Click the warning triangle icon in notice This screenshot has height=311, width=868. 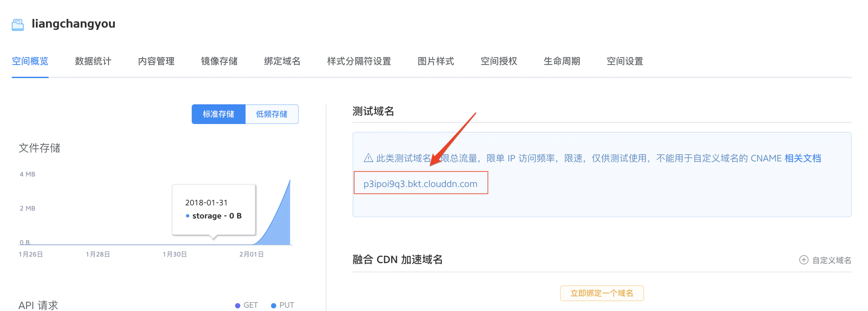click(368, 158)
